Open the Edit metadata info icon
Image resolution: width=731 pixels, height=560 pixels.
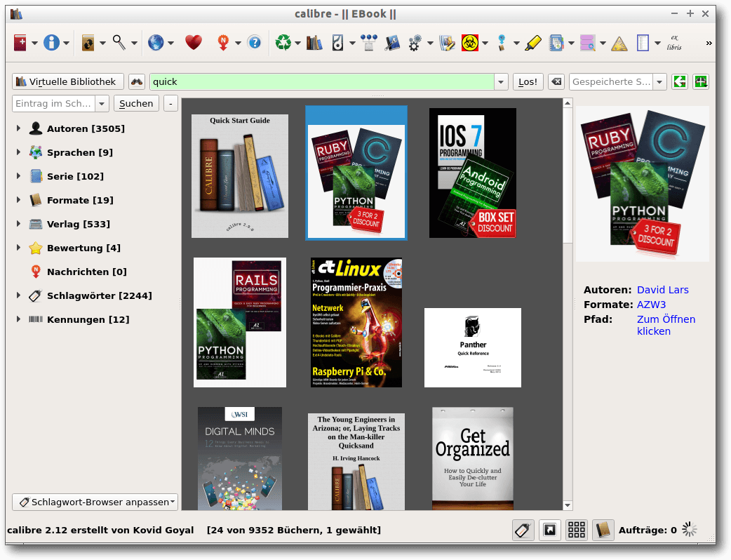[x=51, y=43]
